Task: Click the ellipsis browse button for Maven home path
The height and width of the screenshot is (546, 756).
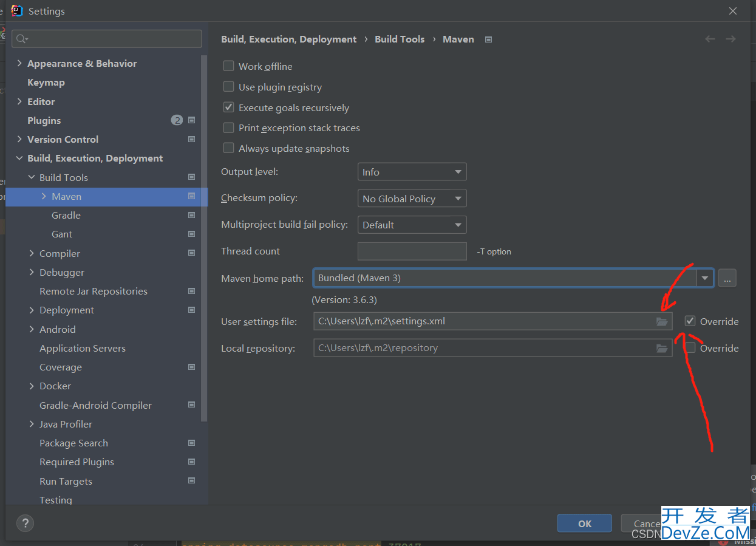Action: point(727,278)
